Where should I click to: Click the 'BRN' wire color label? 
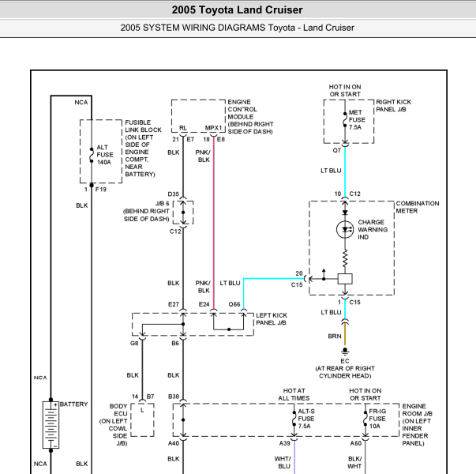(335, 337)
